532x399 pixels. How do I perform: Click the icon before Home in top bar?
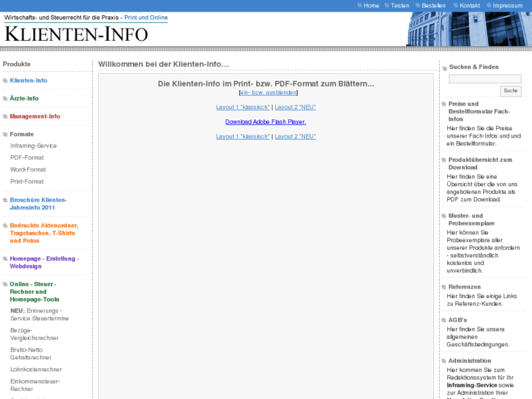[x=359, y=5]
